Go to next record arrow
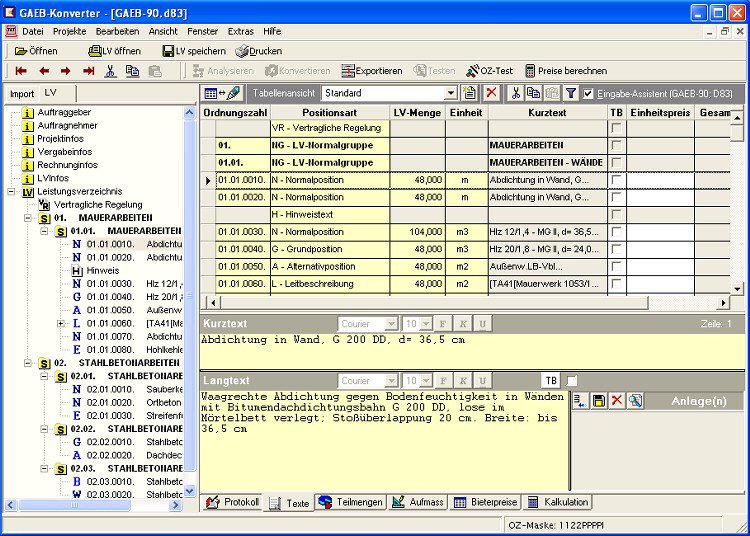 point(66,71)
